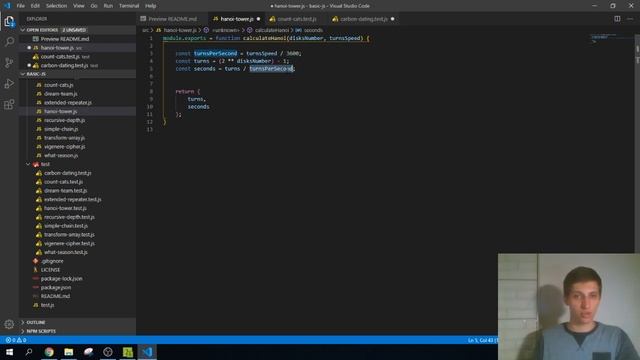Viewport: 640px width, 360px height.
Task: Click the line and column status indicator
Action: click(482, 340)
